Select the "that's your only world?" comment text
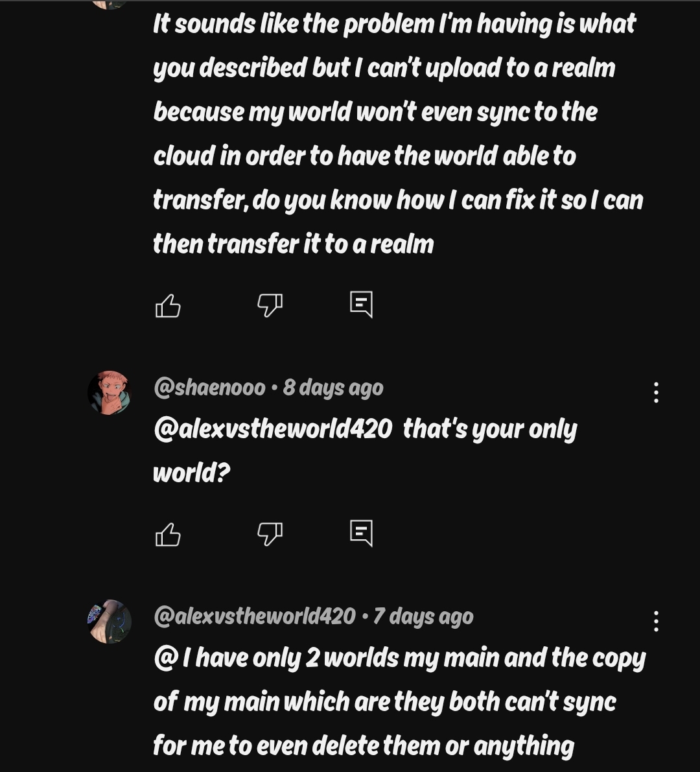Image resolution: width=700 pixels, height=772 pixels. coord(489,429)
